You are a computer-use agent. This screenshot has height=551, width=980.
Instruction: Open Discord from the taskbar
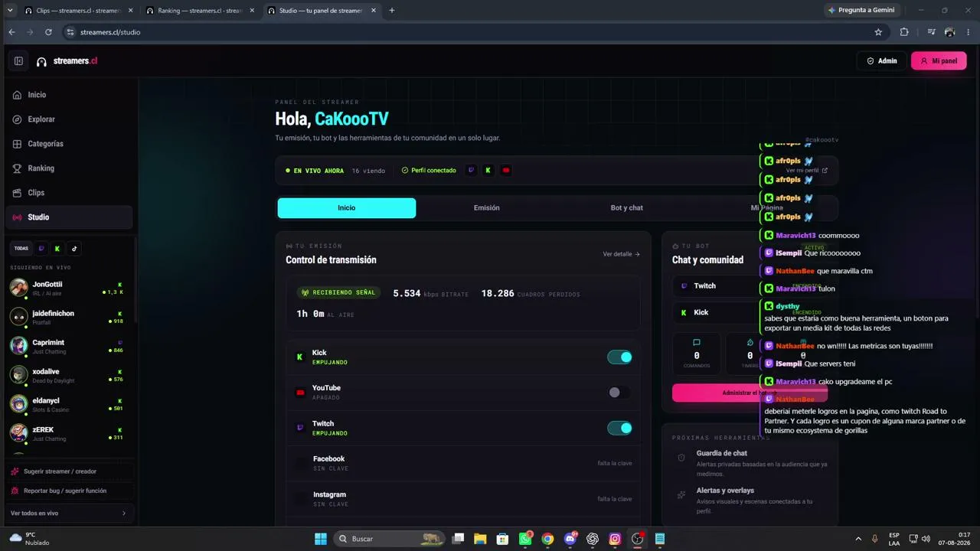tap(570, 539)
